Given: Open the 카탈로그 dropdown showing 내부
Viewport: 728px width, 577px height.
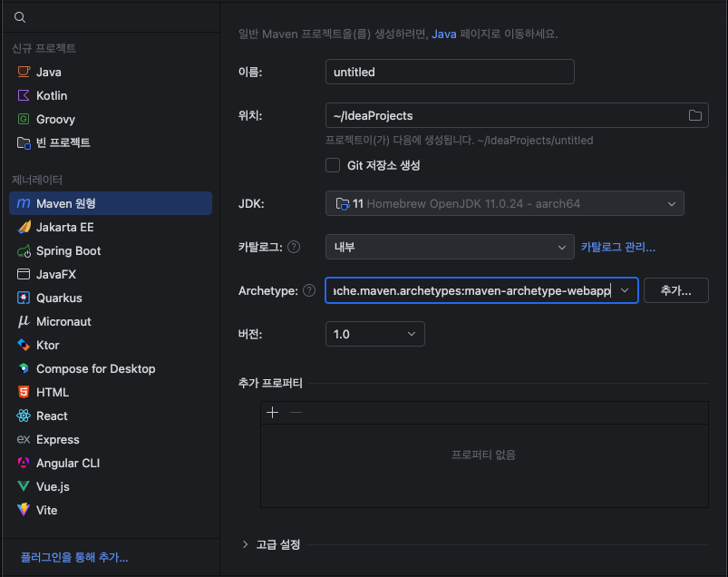Looking at the screenshot, I should click(450, 247).
